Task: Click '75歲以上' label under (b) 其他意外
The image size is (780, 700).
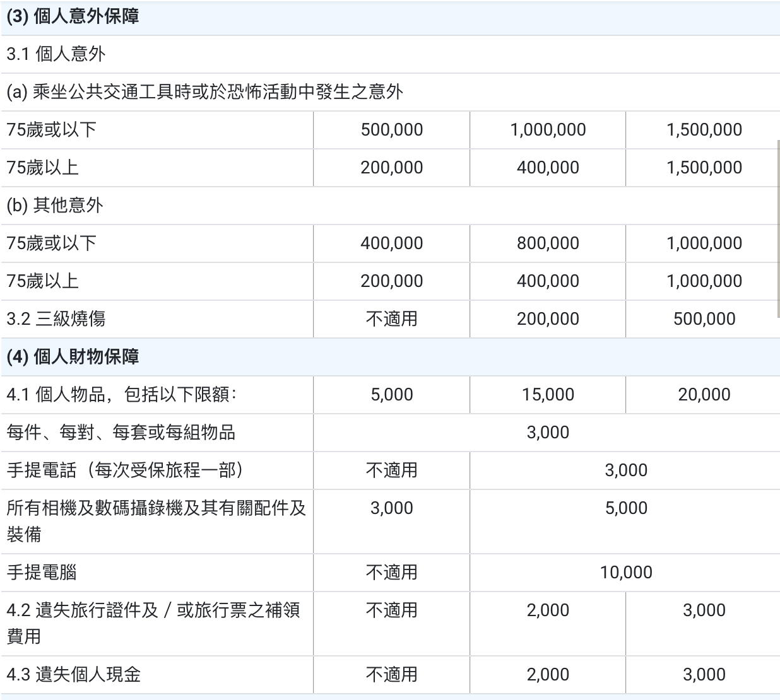Action: [43, 281]
